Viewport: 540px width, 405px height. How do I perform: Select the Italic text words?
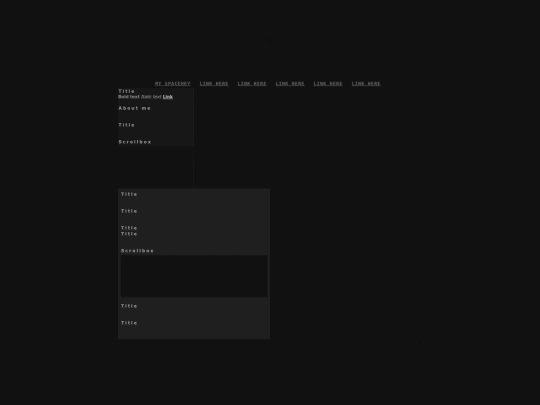tap(151, 97)
